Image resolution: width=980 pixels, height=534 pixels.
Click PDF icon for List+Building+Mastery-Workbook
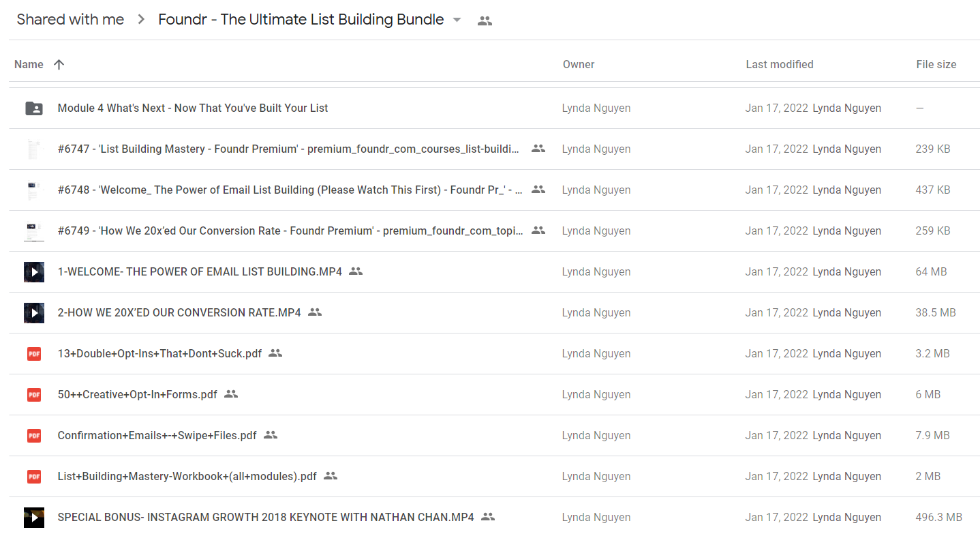coord(34,476)
